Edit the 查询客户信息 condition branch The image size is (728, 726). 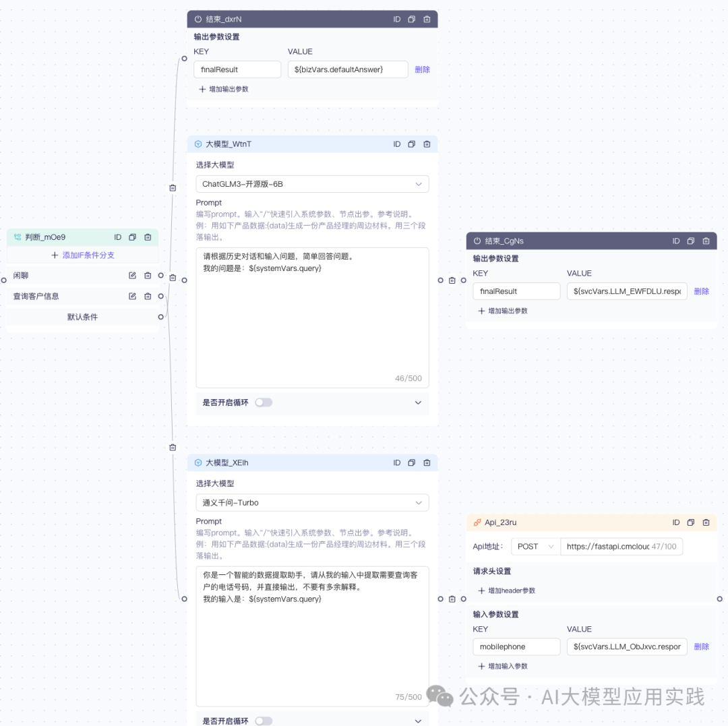coord(132,296)
